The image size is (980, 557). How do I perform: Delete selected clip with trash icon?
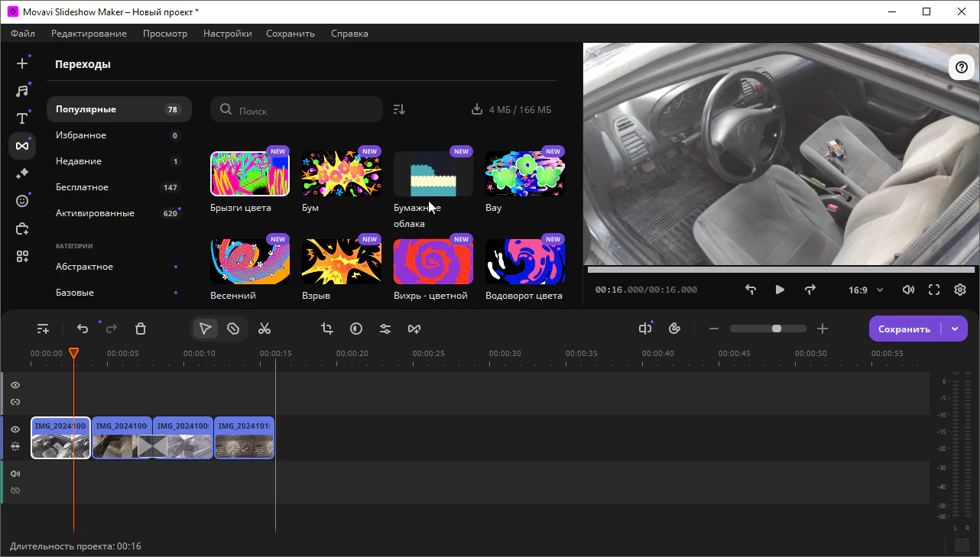click(141, 329)
